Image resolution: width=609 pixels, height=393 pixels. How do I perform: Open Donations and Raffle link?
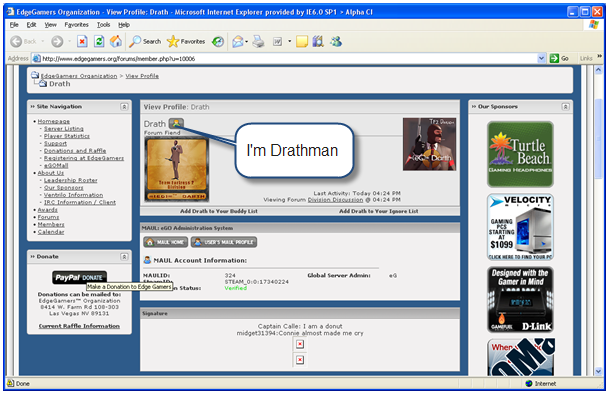coord(75,151)
